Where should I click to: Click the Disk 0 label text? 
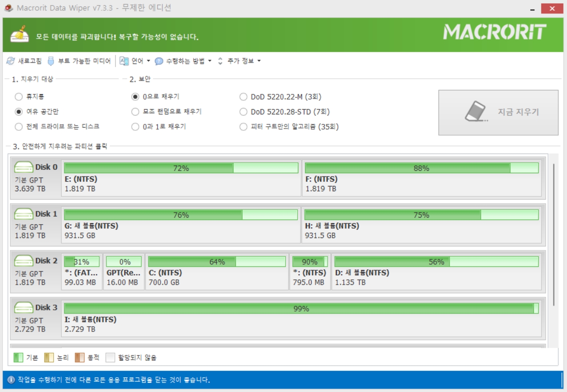pos(46,167)
